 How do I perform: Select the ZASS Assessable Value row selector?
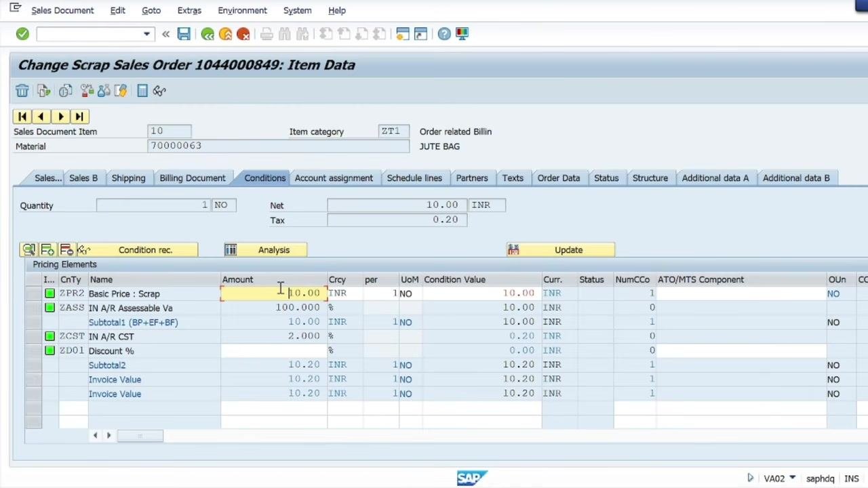click(33, 308)
